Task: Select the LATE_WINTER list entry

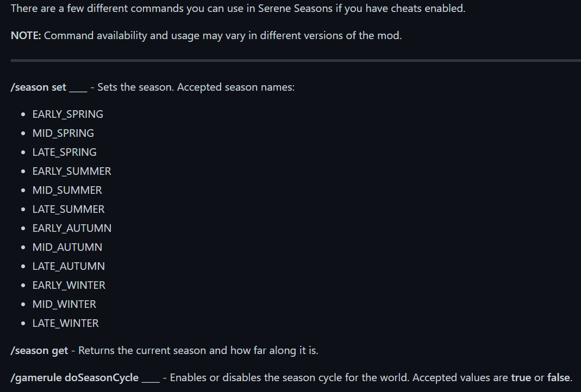Action: tap(65, 323)
